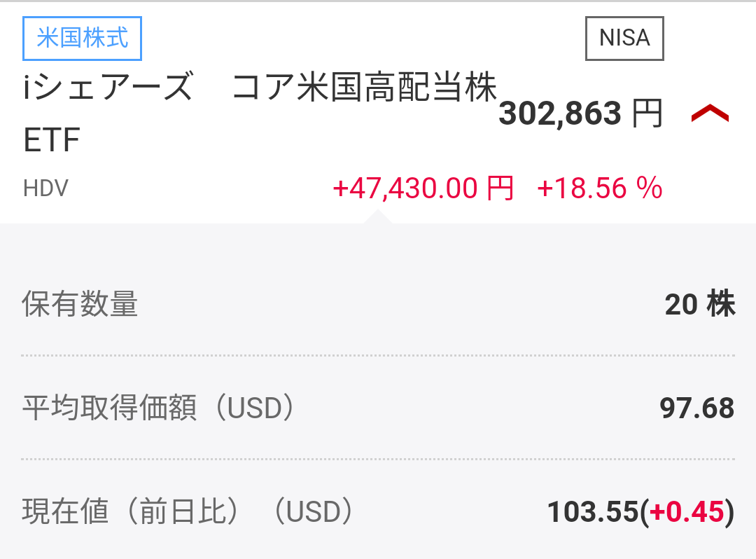This screenshot has width=756, height=559.
Task: Collapse the HDV details with red chevron
Action: [710, 114]
